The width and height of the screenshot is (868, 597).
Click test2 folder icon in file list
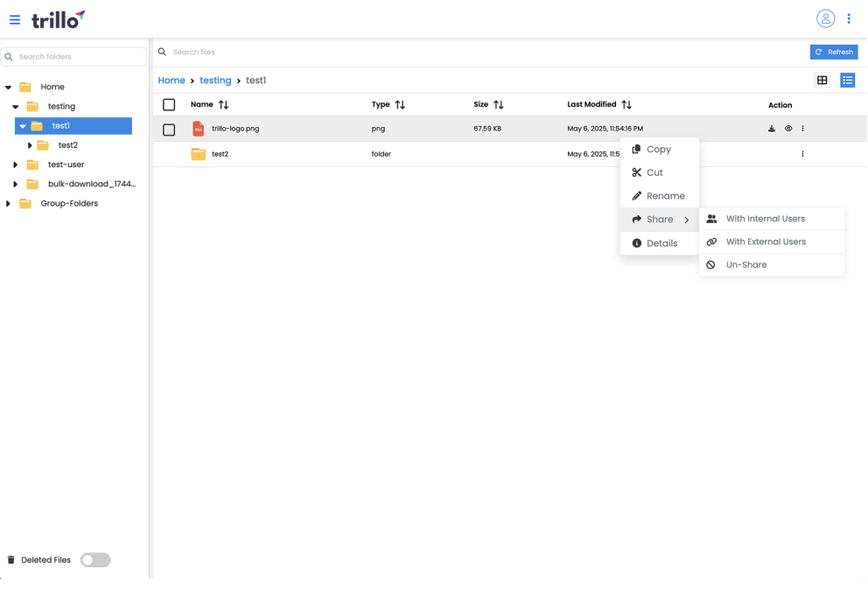click(198, 154)
